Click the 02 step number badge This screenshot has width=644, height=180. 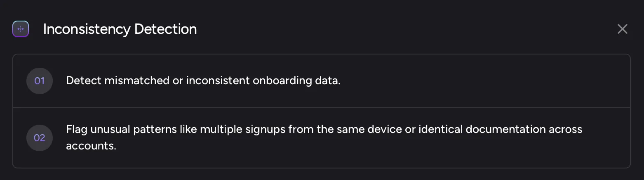[39, 138]
